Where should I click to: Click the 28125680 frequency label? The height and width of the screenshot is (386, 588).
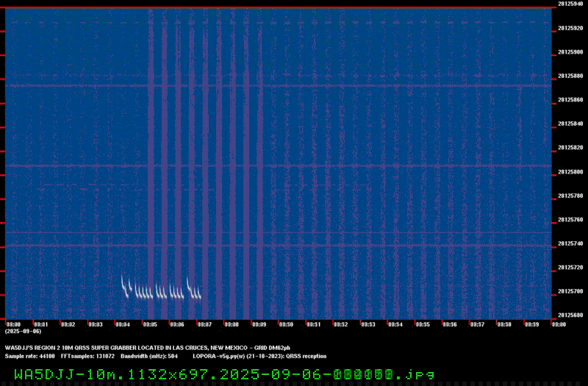[571, 315]
